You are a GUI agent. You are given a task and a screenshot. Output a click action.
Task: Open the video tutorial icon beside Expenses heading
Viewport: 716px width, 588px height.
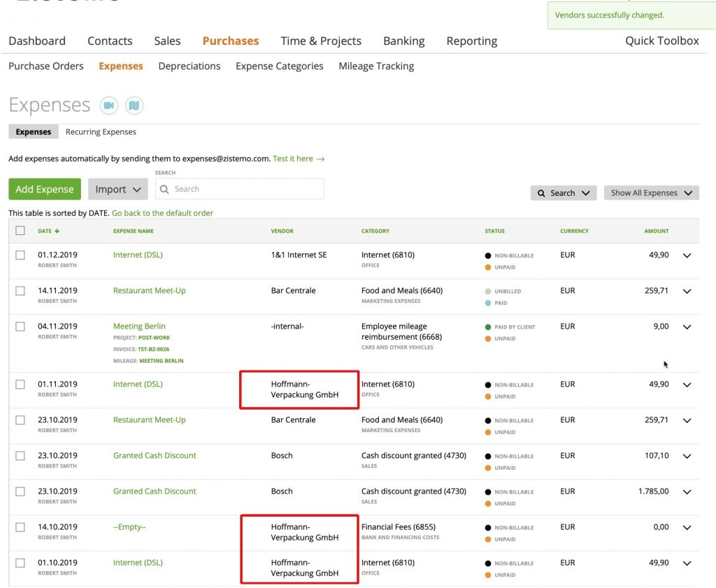click(x=108, y=105)
